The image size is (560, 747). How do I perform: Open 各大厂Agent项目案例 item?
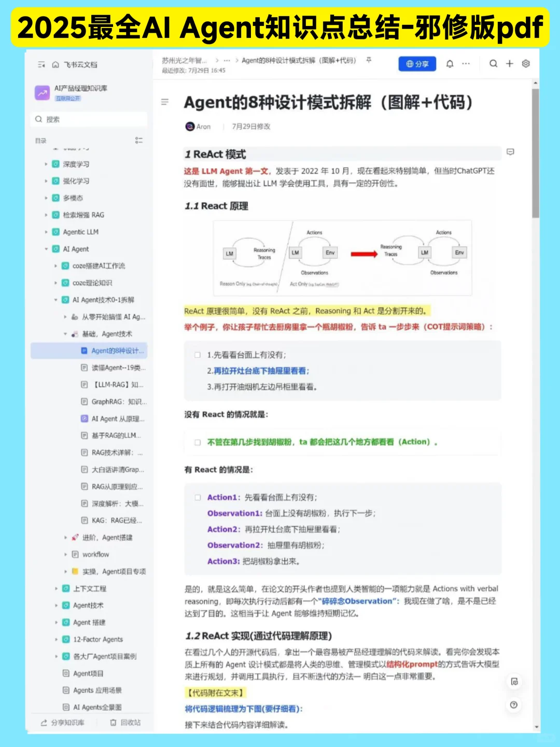click(104, 657)
